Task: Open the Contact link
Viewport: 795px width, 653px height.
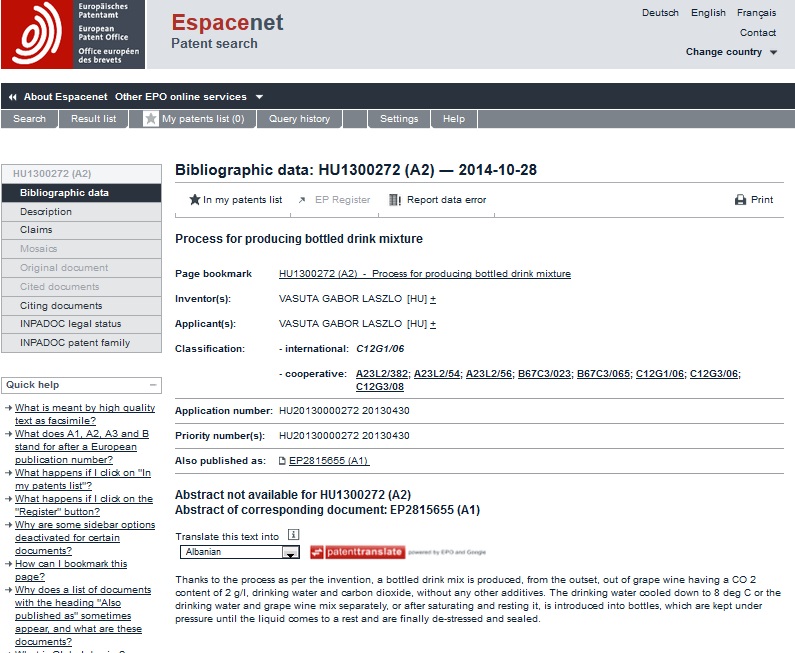Action: click(758, 32)
